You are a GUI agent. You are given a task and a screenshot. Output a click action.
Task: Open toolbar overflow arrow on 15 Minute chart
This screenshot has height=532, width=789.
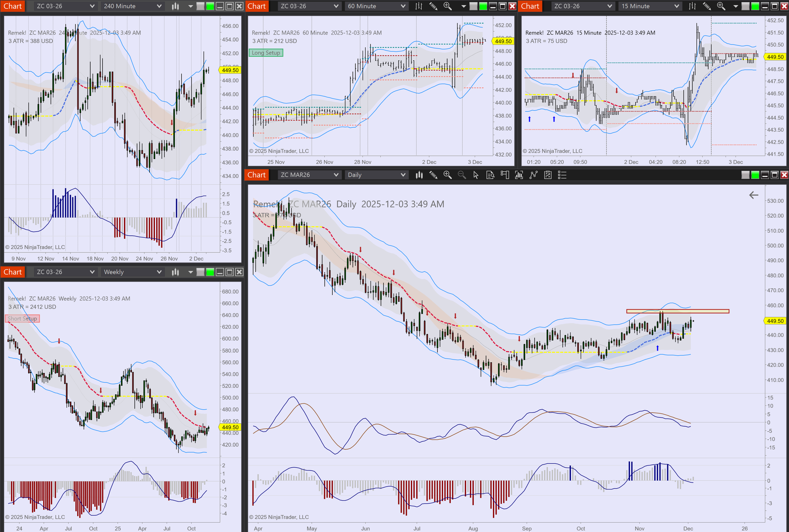coord(735,6)
